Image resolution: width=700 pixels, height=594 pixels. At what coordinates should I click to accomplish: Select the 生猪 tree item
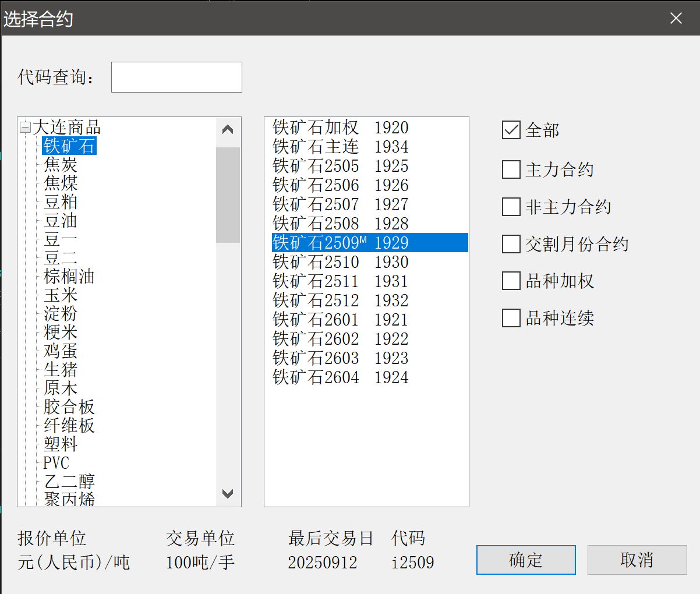pos(61,369)
